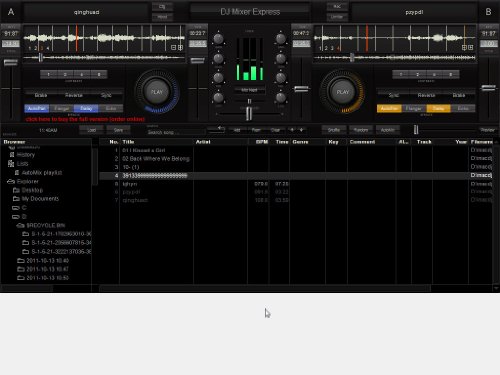The width and height of the screenshot is (500, 375).
Task: Open folder 2011-10-13 10.40
Action: pos(47,261)
